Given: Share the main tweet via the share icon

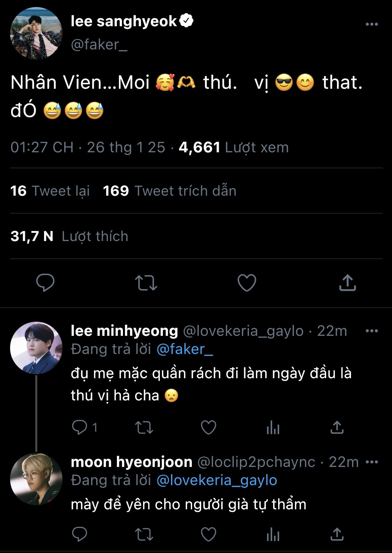Looking at the screenshot, I should pos(347,282).
